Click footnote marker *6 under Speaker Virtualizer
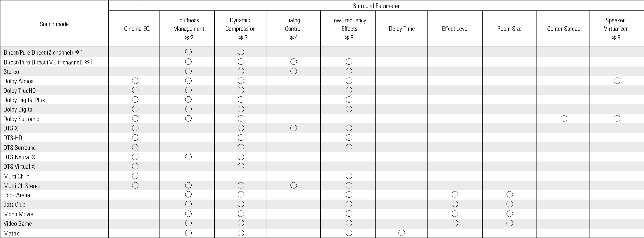 click(x=616, y=38)
